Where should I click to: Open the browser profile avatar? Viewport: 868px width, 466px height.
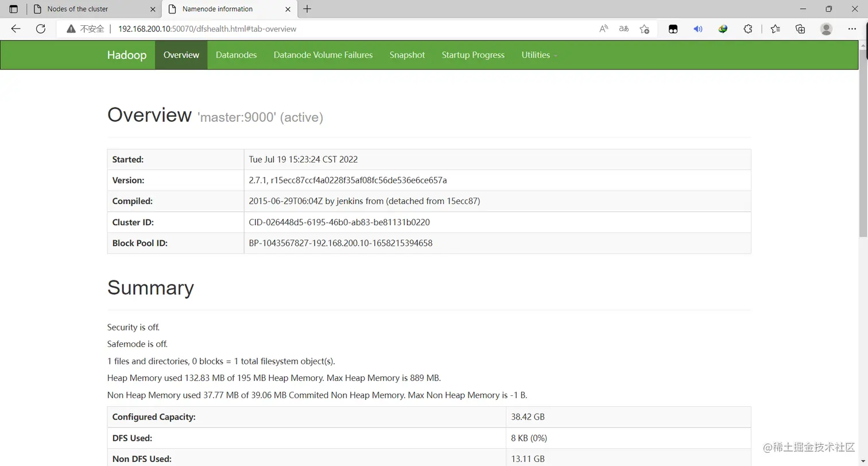(x=826, y=29)
